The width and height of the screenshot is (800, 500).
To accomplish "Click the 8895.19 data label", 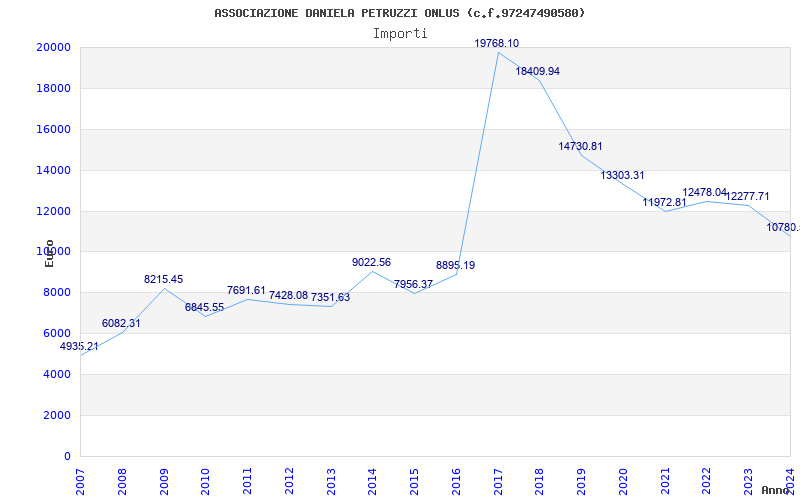I will (x=455, y=266).
